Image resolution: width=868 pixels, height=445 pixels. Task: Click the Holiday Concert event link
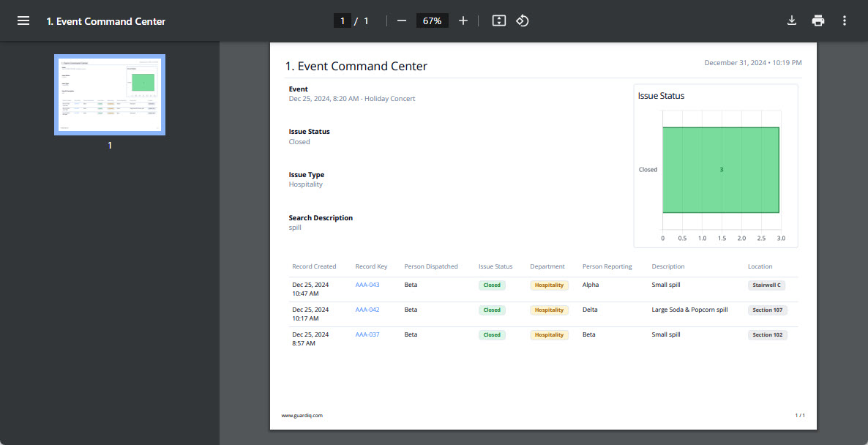(x=389, y=99)
